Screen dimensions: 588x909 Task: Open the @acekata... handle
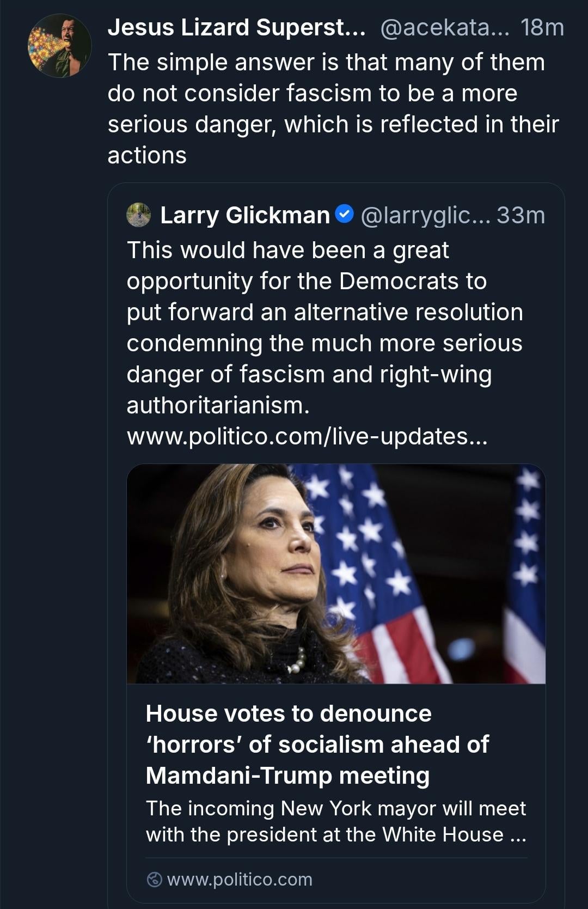pos(444,27)
